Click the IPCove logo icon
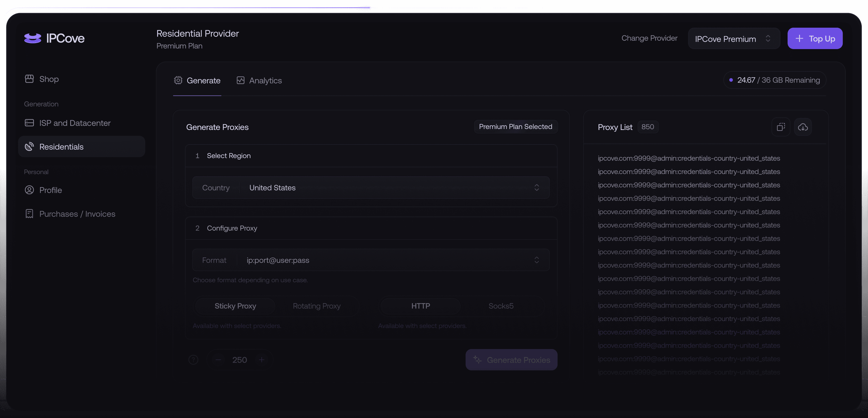This screenshot has height=418, width=868. pos(33,38)
